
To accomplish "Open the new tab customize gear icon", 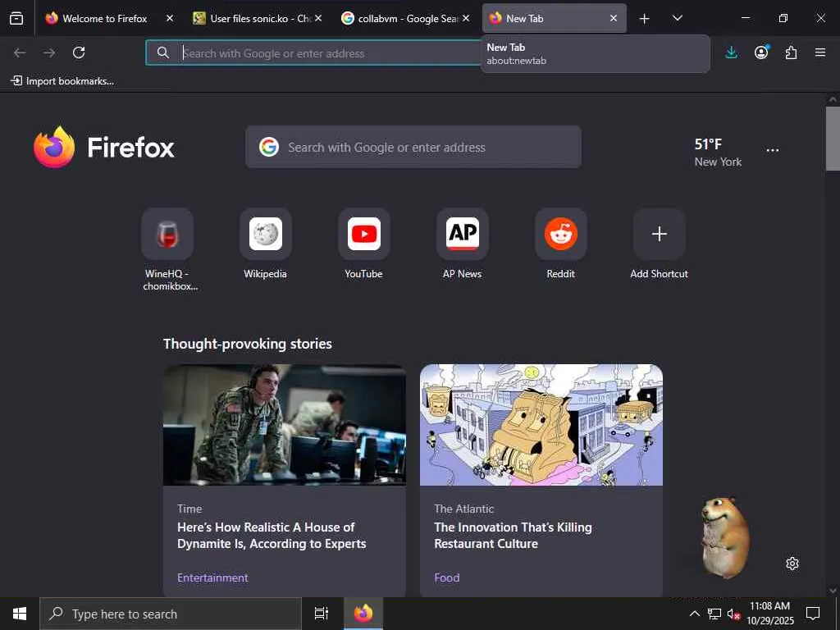I will 792,564.
